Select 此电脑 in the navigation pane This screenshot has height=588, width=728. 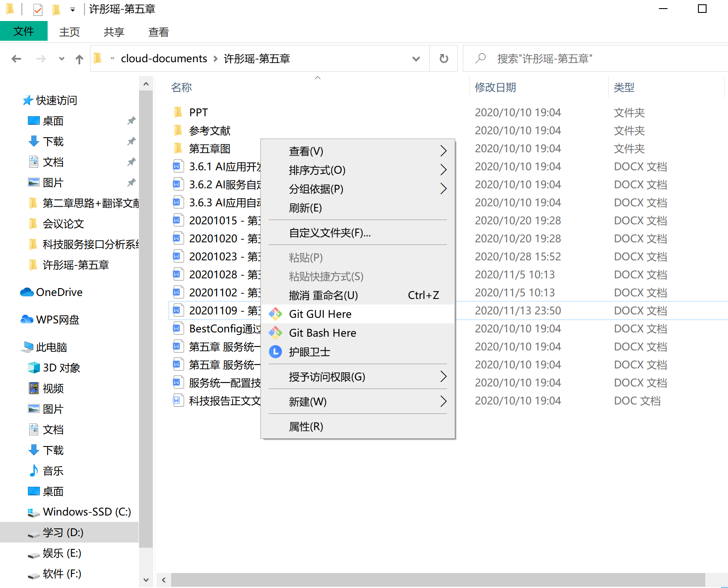pos(45,347)
